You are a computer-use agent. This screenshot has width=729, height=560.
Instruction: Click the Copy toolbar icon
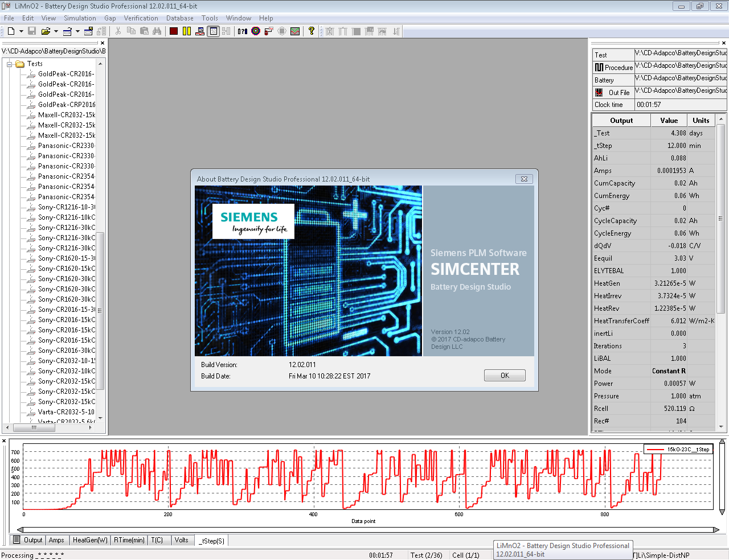click(131, 31)
